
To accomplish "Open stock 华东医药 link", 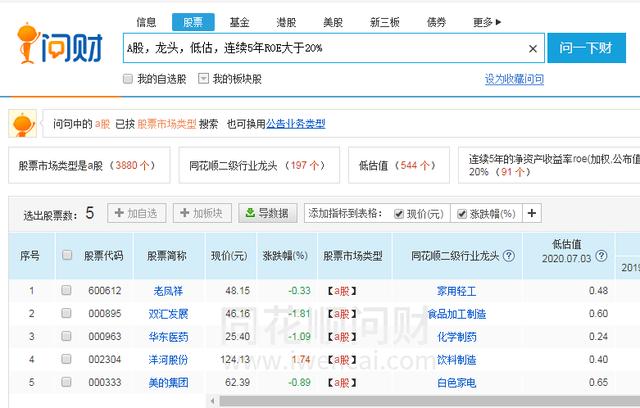I will 168,337.
